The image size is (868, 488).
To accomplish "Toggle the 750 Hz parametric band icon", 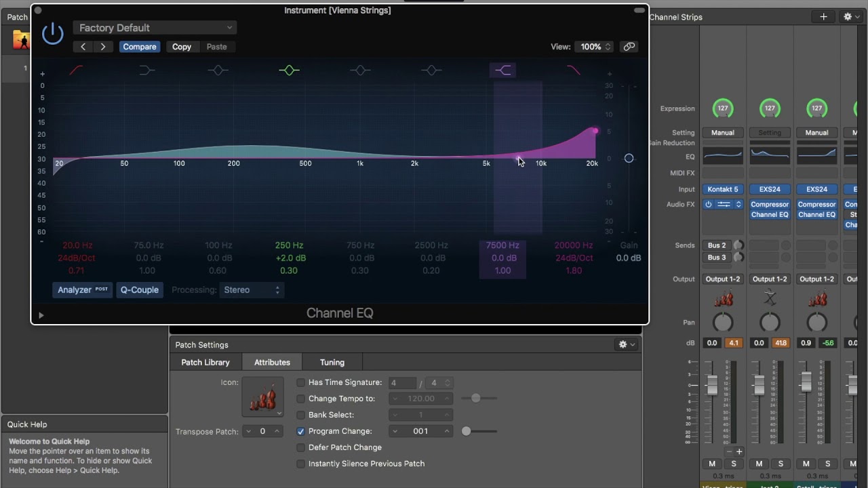I will click(x=360, y=70).
